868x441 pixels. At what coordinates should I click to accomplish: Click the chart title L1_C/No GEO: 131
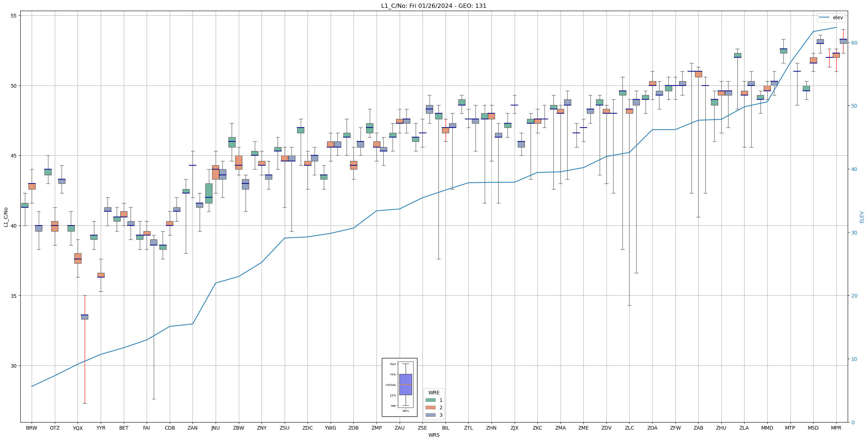tap(433, 6)
